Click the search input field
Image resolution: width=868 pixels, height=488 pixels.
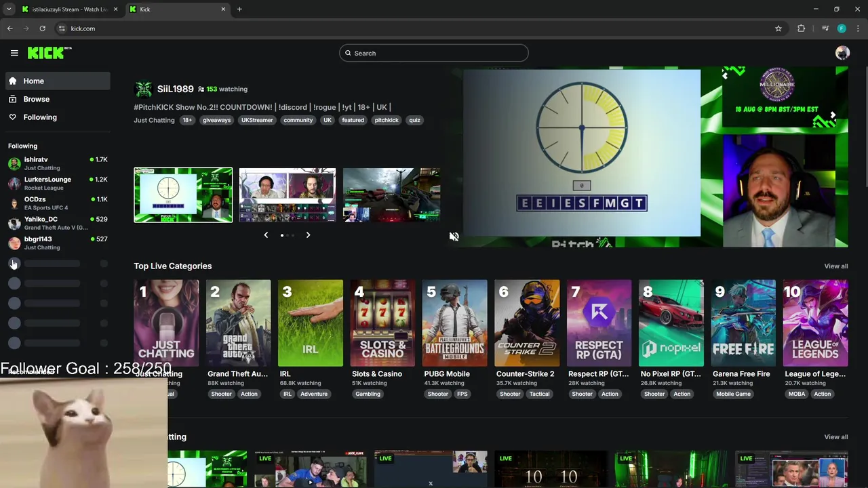pyautogui.click(x=434, y=53)
